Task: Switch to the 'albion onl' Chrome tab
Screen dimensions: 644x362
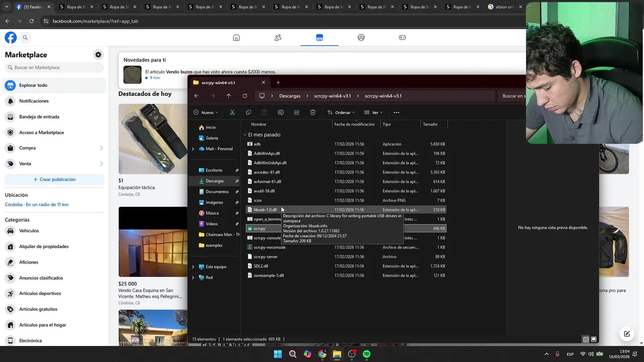Action: 505,7
